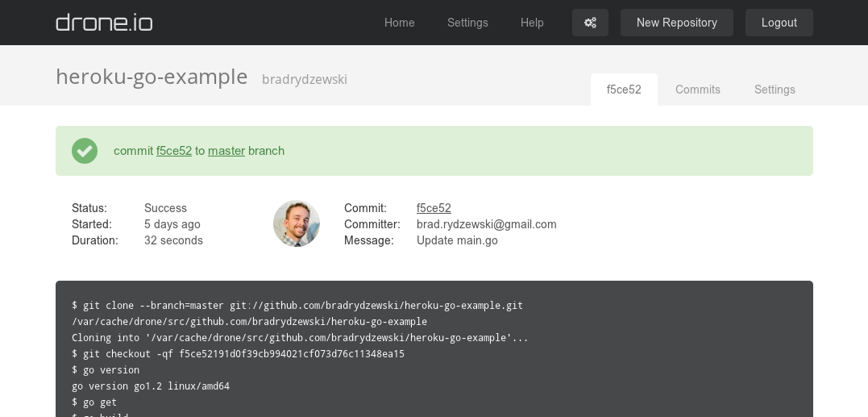
Task: Select the f5ce52 tab
Action: (x=624, y=90)
